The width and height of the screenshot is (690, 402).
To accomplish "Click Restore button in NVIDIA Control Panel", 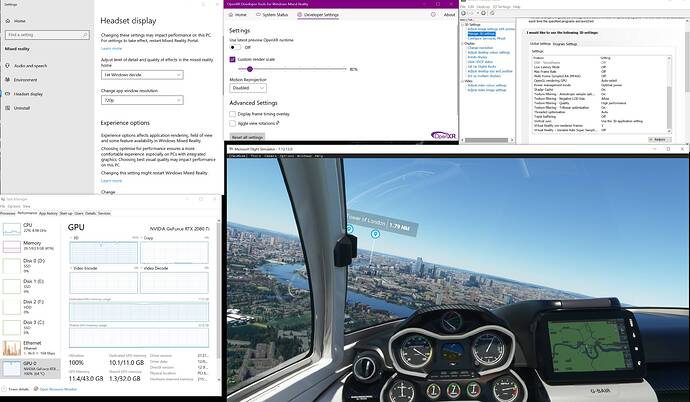I will tap(660, 139).
